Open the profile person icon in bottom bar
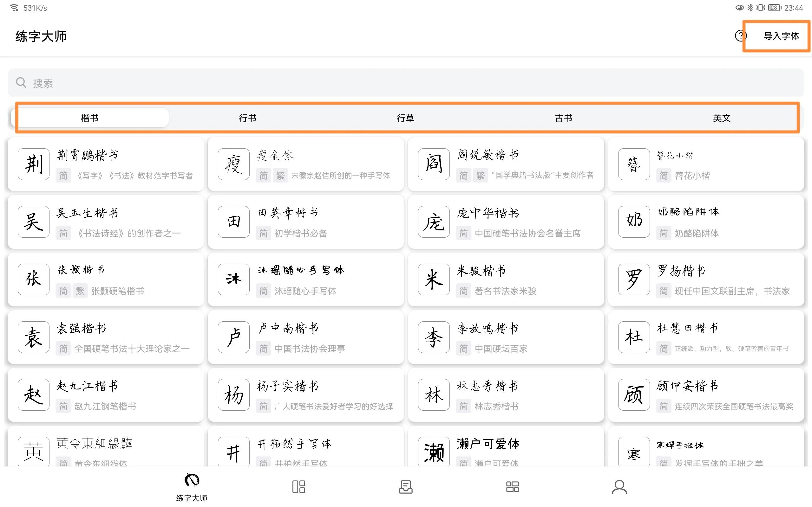Screen dimensions: 812x507 pyautogui.click(x=619, y=486)
